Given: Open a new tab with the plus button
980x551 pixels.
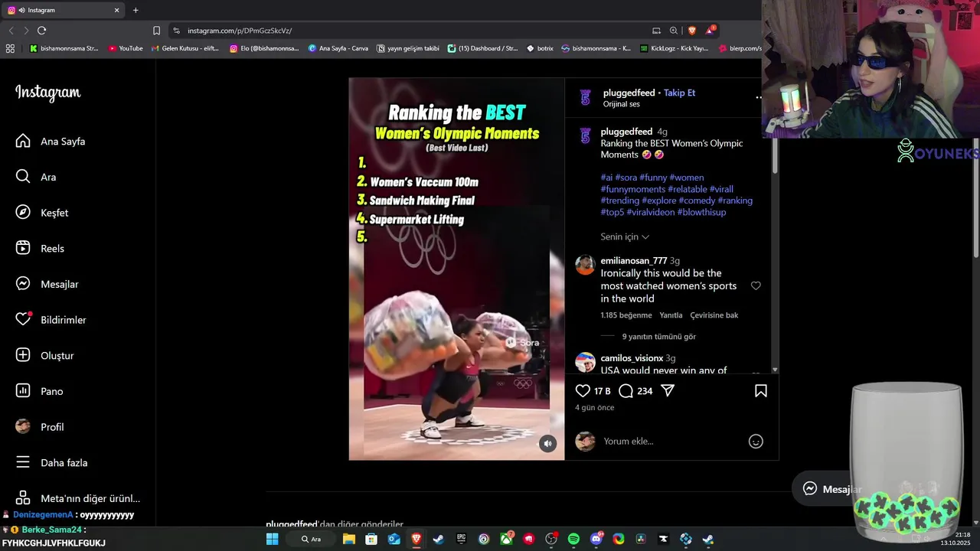Looking at the screenshot, I should pyautogui.click(x=136, y=10).
